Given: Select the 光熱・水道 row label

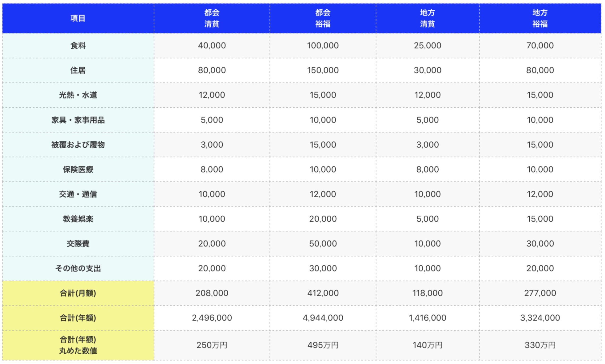Looking at the screenshot, I should click(x=78, y=95).
